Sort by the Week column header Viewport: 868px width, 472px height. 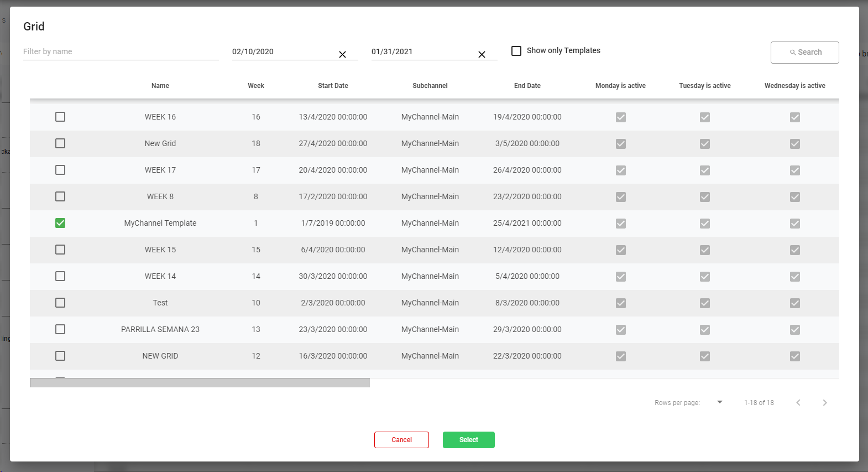click(255, 86)
